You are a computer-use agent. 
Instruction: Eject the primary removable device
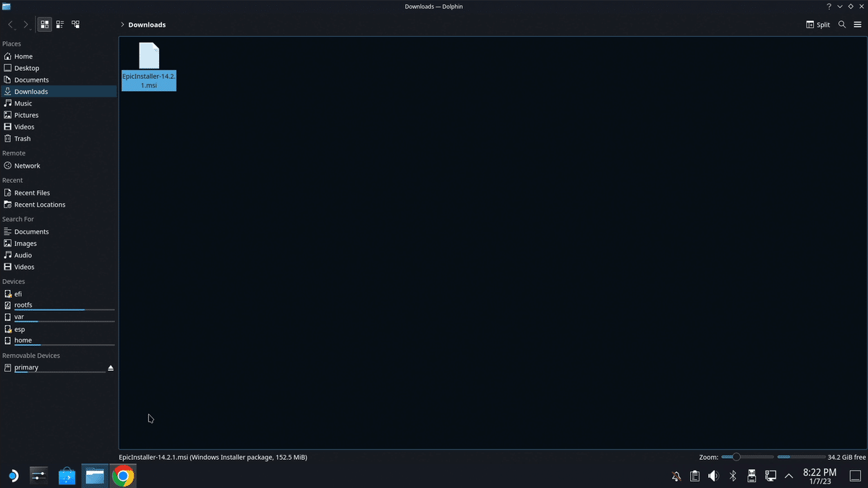pyautogui.click(x=111, y=368)
